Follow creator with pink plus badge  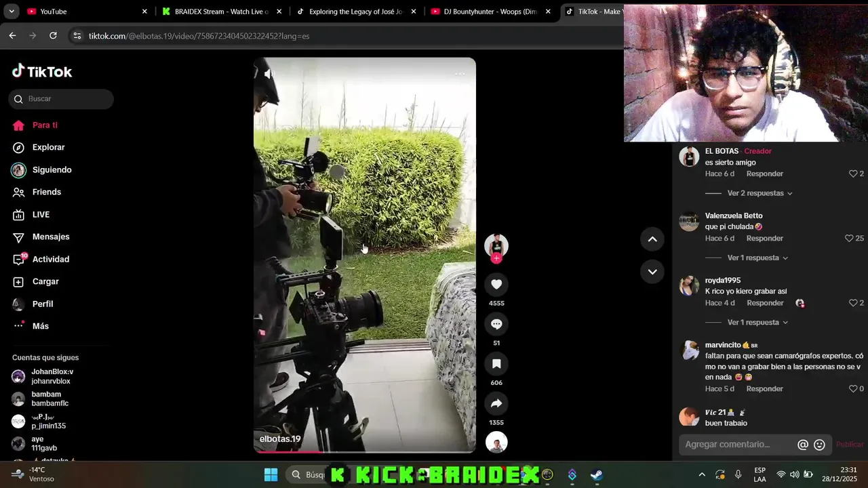(496, 258)
